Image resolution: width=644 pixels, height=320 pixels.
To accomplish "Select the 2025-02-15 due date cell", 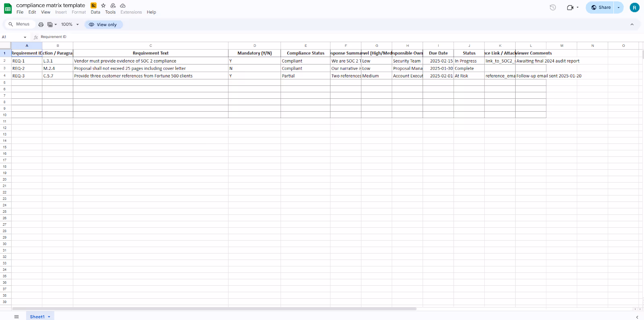I will point(438,61).
